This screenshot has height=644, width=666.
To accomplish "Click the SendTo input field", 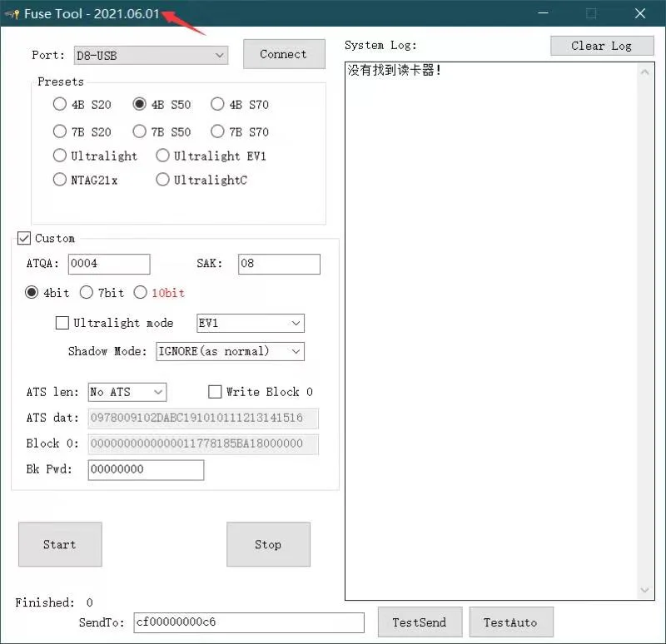I will 248,622.
